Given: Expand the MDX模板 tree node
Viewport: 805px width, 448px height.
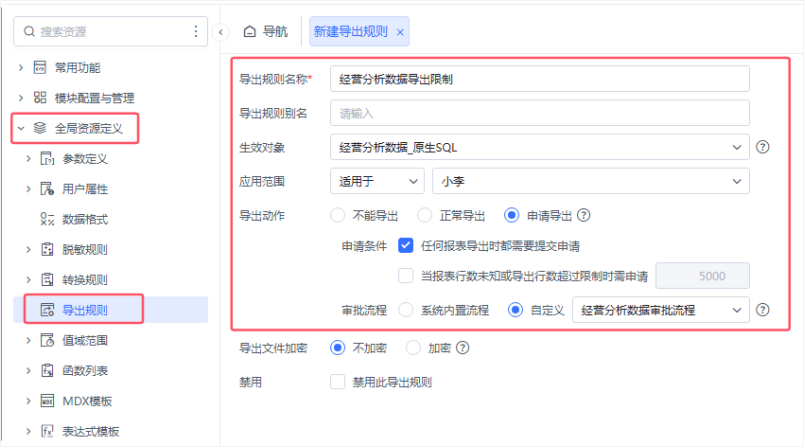Looking at the screenshot, I should pyautogui.click(x=28, y=401).
